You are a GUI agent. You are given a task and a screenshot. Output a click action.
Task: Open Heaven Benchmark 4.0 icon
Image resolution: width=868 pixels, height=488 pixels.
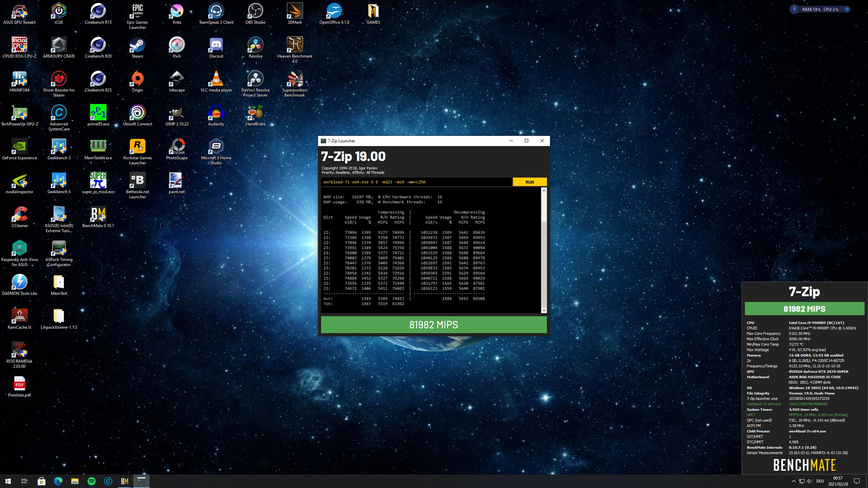point(295,50)
